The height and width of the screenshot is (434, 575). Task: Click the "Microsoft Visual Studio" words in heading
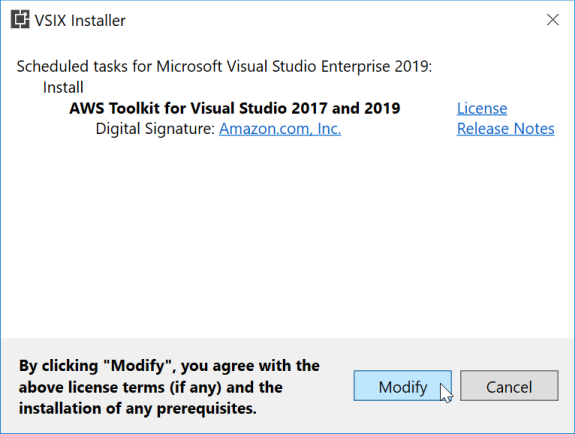point(236,66)
